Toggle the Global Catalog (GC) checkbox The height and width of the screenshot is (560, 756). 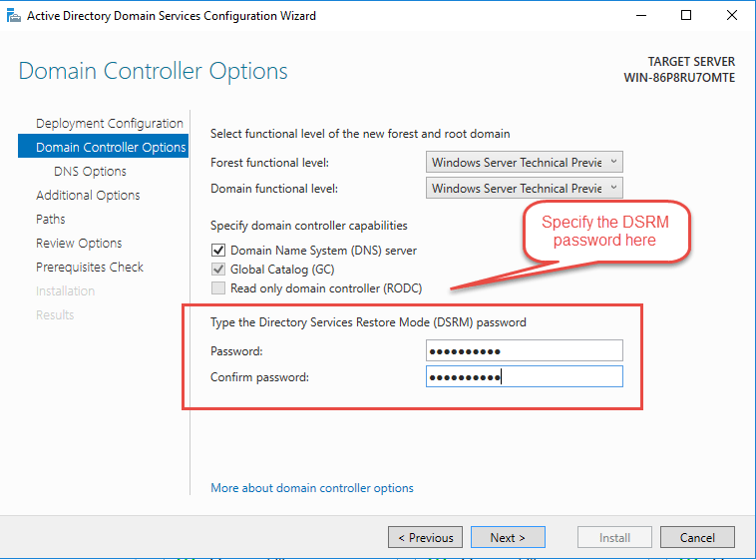click(x=218, y=270)
